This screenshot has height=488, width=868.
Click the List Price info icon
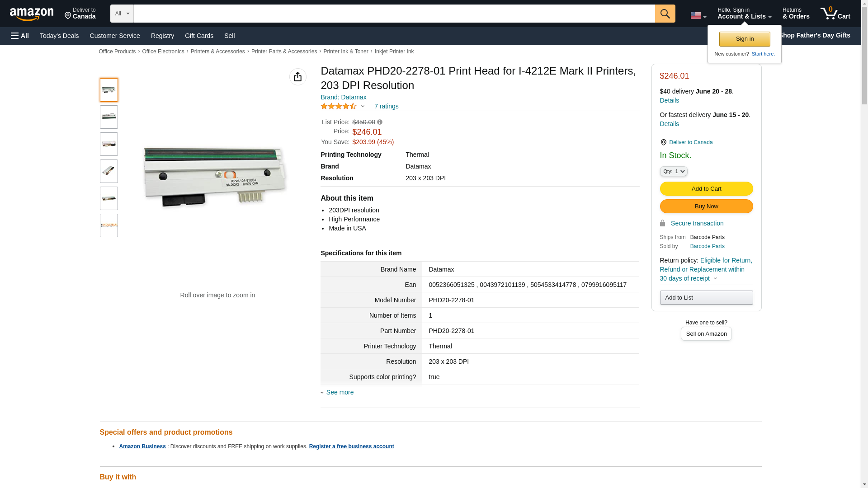[x=380, y=122]
